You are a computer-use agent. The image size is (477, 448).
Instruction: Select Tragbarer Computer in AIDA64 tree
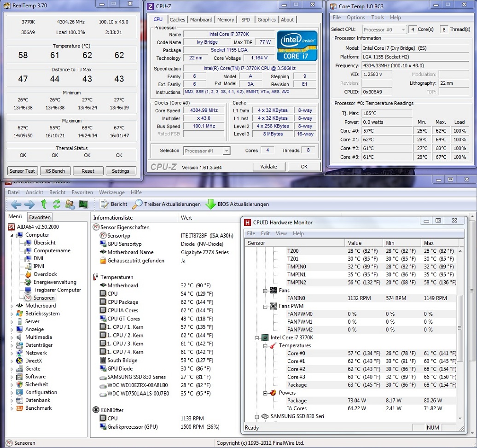(x=57, y=290)
